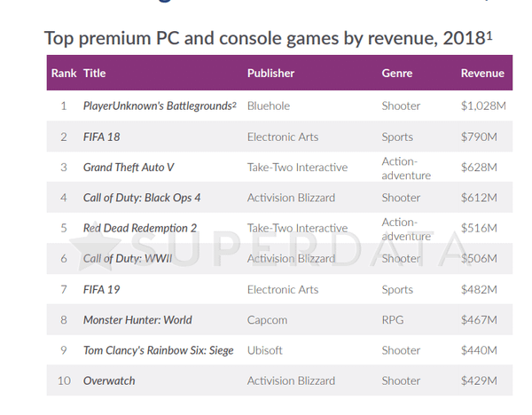The image size is (532, 415).
Task: Click the Ubisoft publisher cell
Action: pos(264,350)
